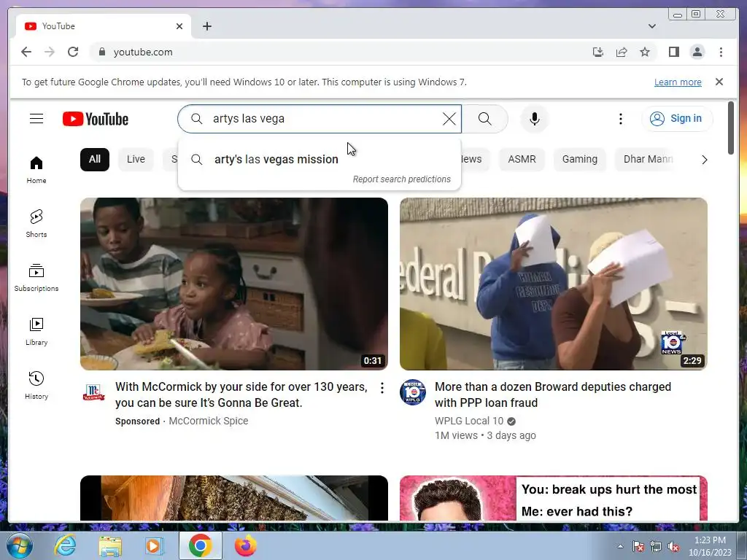
Task: Click McCormick Spice sponsor name
Action: 208,421
